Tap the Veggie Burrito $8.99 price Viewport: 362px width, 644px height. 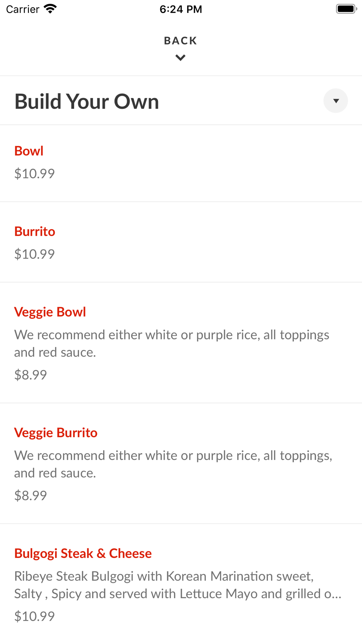pos(30,495)
